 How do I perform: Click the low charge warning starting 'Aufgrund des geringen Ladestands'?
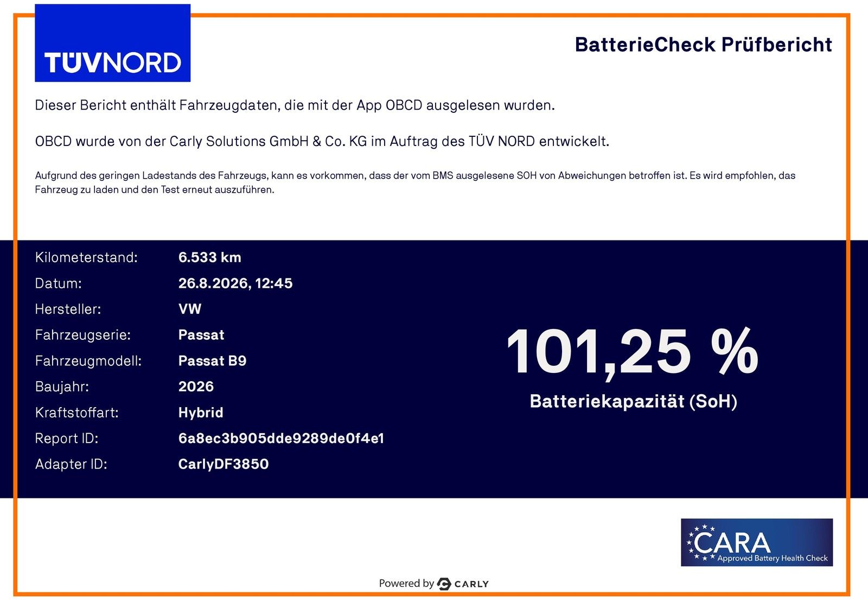pyautogui.click(x=415, y=182)
